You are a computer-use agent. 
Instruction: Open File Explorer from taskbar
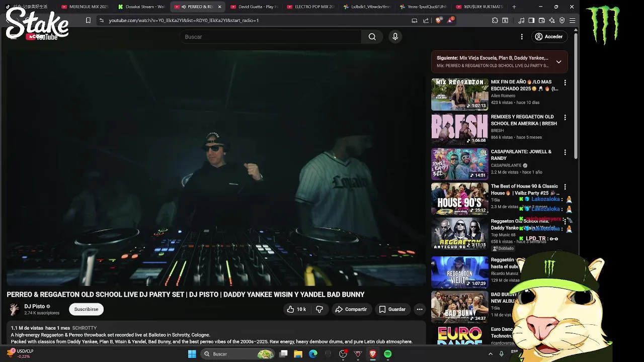point(298,354)
